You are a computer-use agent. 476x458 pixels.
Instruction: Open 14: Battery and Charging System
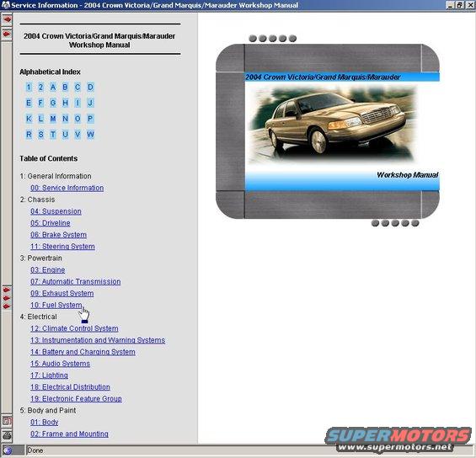point(83,352)
